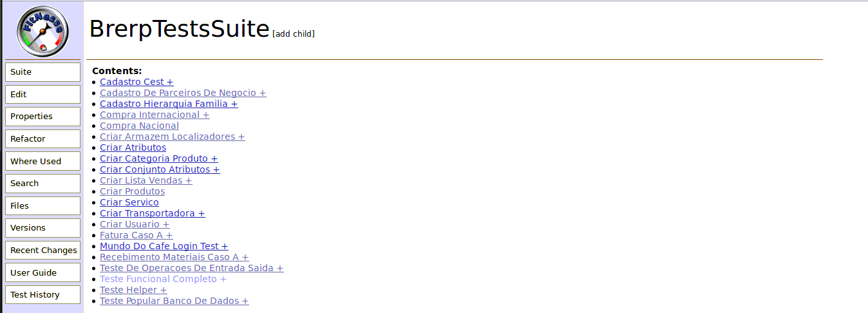
Task: Open the Files sidebar item
Action: tap(42, 205)
